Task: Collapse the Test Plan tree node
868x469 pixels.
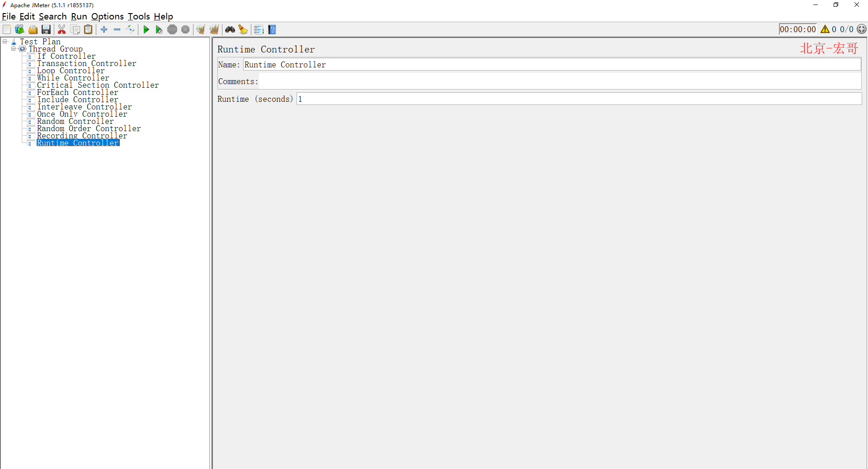Action: tap(5, 41)
